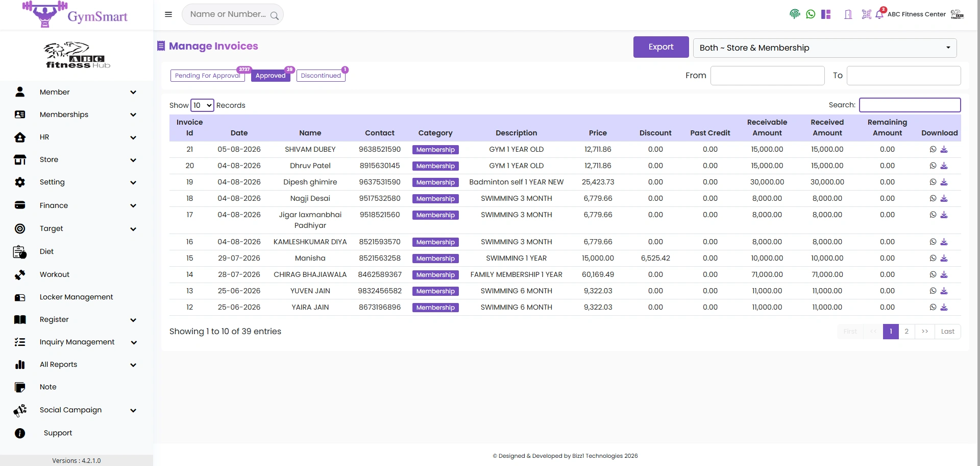Expand the Store menu chevron
Image resolution: width=980 pixels, height=466 pixels.
(x=133, y=160)
